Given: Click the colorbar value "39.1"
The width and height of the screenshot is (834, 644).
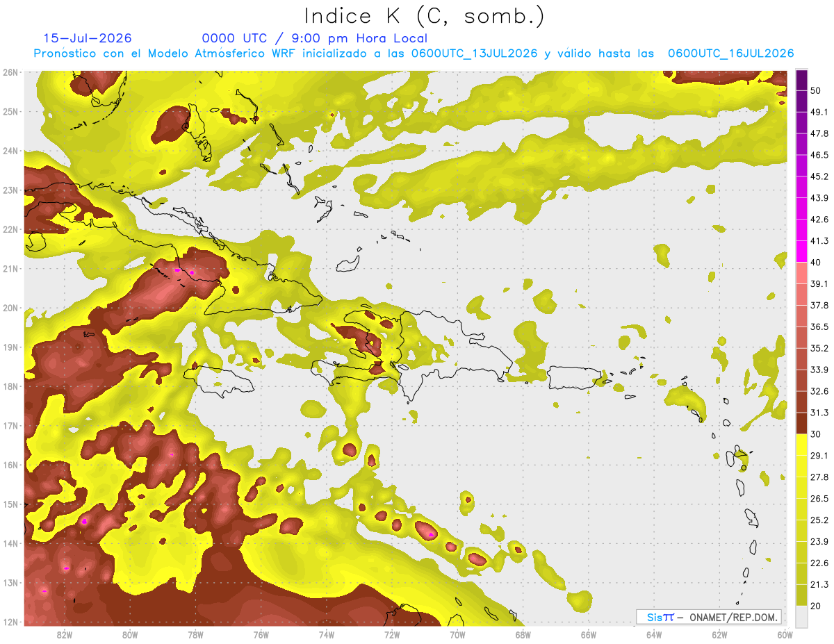Looking at the screenshot, I should point(819,283).
